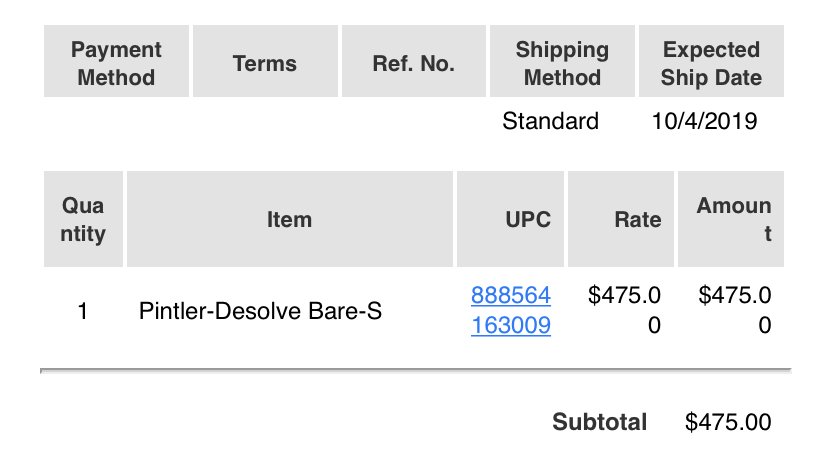Click the Amount column header

tap(731, 219)
